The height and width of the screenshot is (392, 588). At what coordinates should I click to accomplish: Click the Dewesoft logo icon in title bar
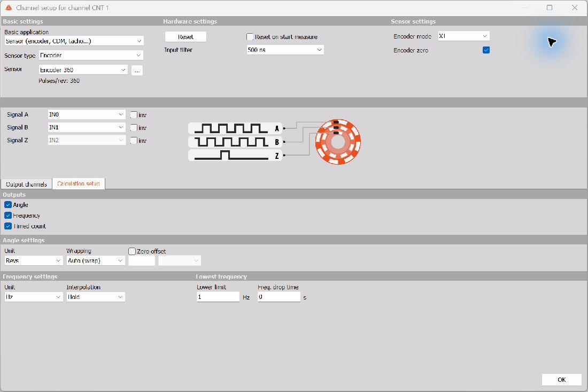coord(9,7)
